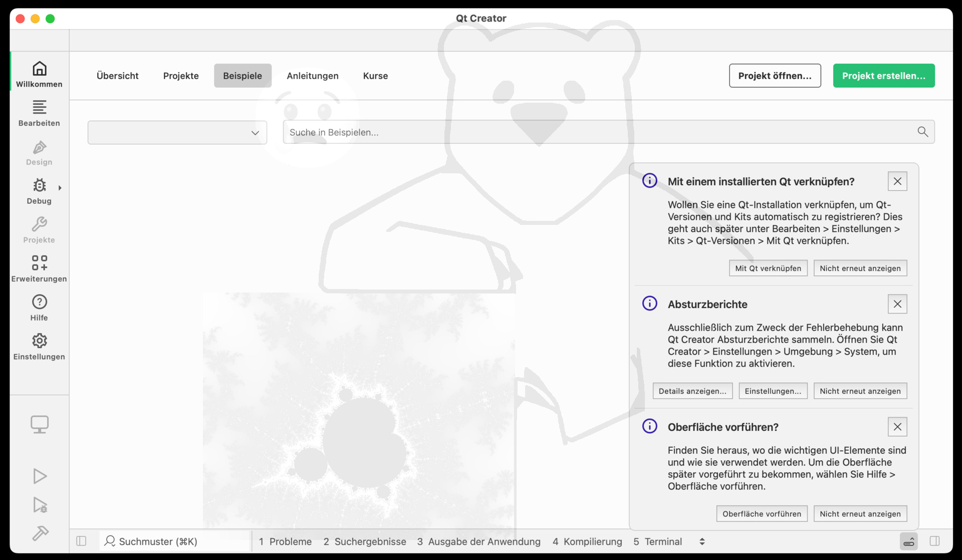Click info icon of Qt verknüpfen message

[650, 180]
